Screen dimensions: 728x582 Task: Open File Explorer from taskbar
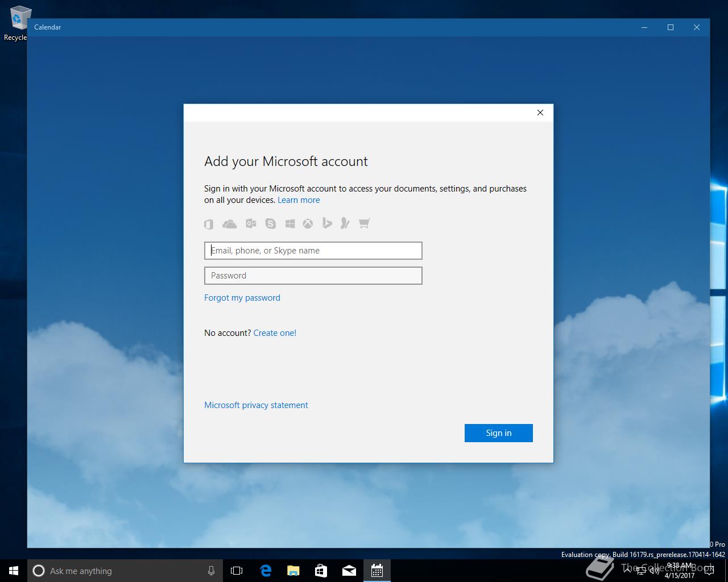293,571
